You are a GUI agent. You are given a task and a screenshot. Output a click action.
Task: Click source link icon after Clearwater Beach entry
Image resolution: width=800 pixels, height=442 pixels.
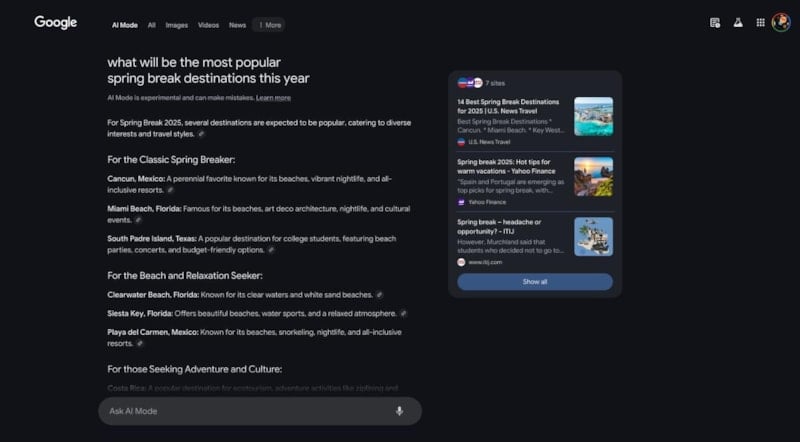379,295
